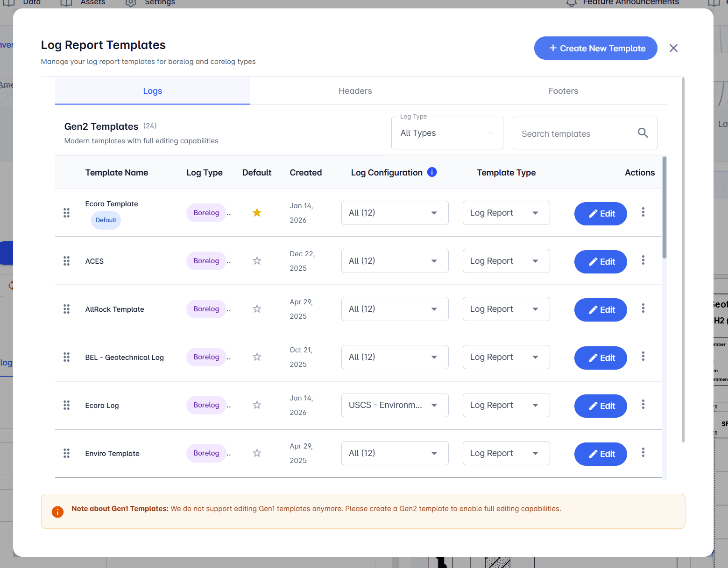The image size is (728, 568).
Task: Edit the BEL - Geotechnical Log template
Action: click(600, 358)
